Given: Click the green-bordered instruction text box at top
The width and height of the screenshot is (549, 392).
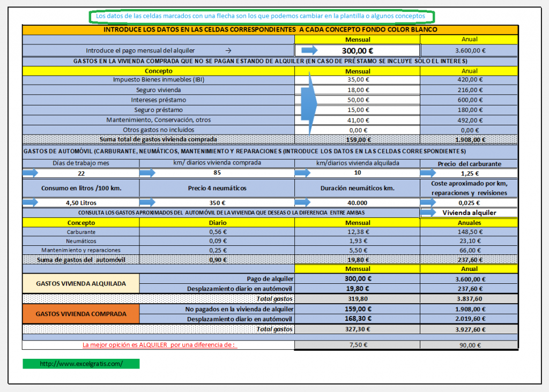Looking at the screenshot, I should click(x=261, y=17).
